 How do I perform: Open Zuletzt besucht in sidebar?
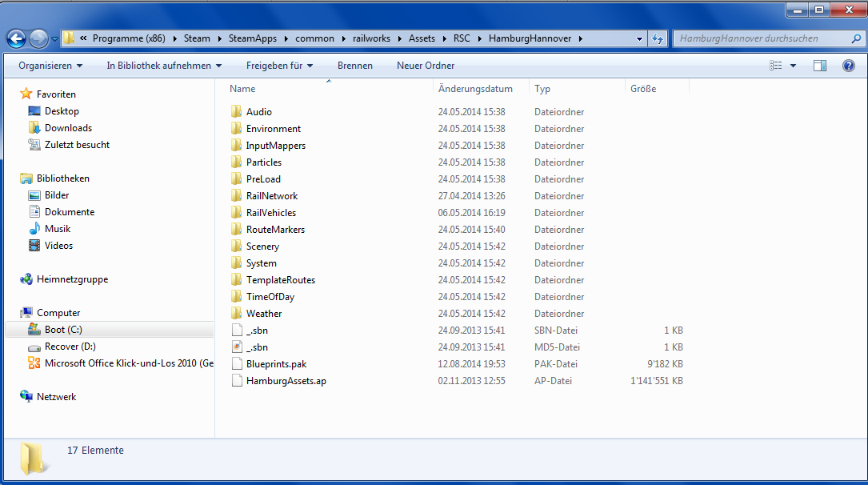click(77, 145)
